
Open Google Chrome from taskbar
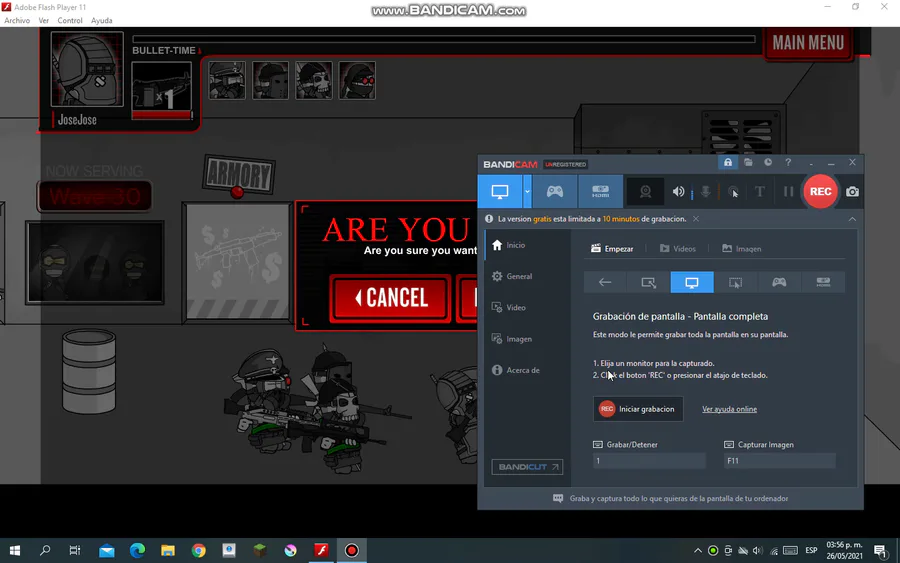click(199, 550)
